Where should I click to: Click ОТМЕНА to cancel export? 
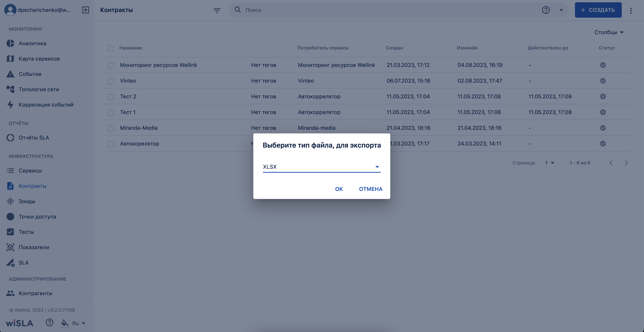[371, 189]
